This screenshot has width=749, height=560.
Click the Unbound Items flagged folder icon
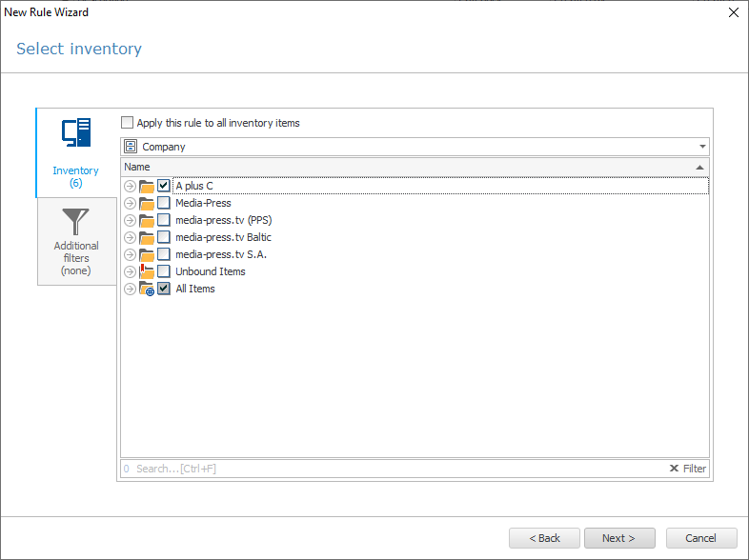[147, 271]
